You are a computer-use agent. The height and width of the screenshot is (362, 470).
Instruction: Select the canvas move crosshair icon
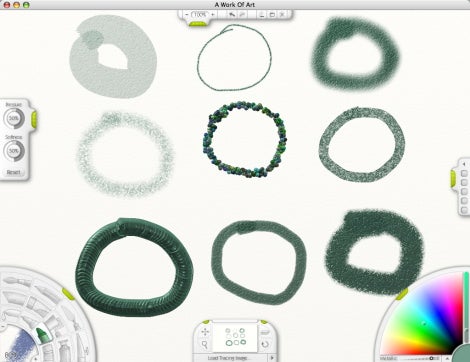point(205,332)
